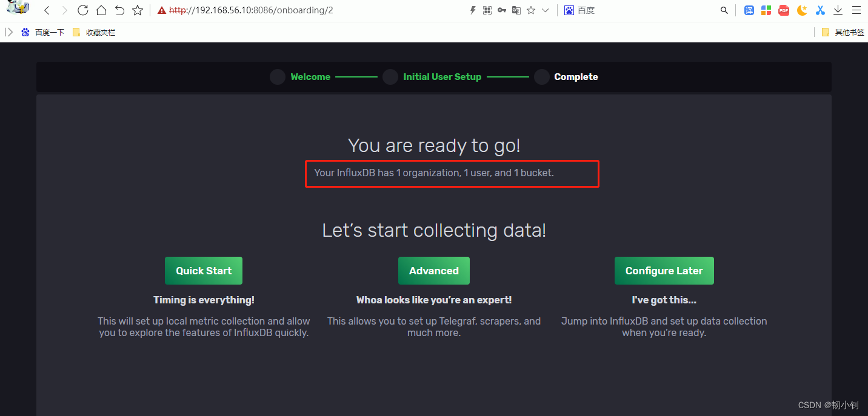Open the colorful grid apps extension

(x=766, y=10)
